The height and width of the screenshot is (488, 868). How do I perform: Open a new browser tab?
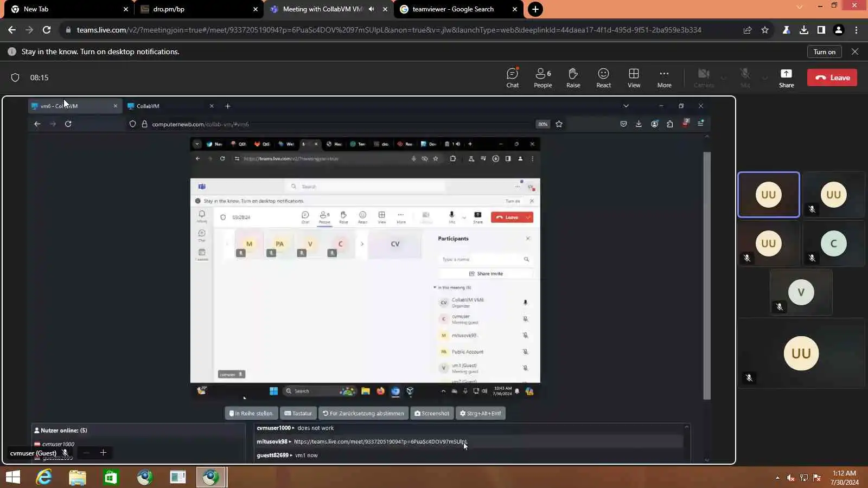pyautogui.click(x=535, y=9)
